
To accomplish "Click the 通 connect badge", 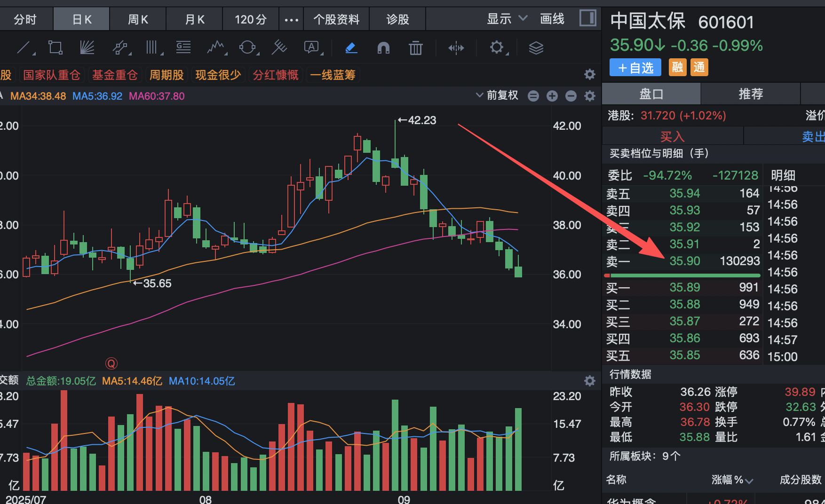I will tap(699, 68).
